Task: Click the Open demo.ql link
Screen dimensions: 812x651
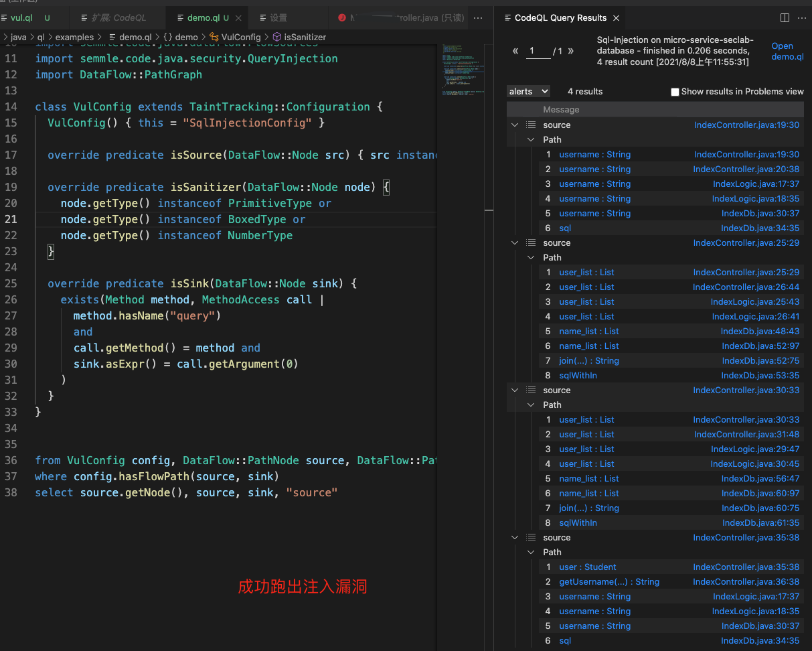Action: (x=787, y=52)
